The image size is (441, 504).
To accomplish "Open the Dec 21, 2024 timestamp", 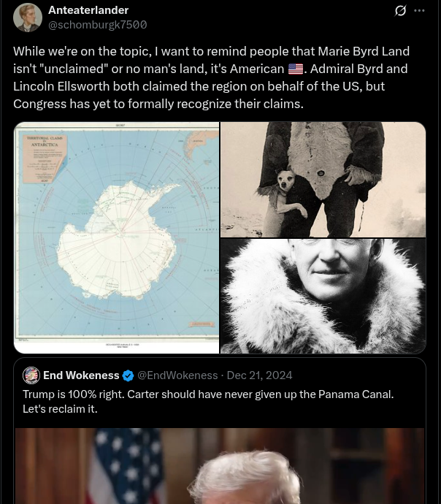I will click(x=259, y=375).
